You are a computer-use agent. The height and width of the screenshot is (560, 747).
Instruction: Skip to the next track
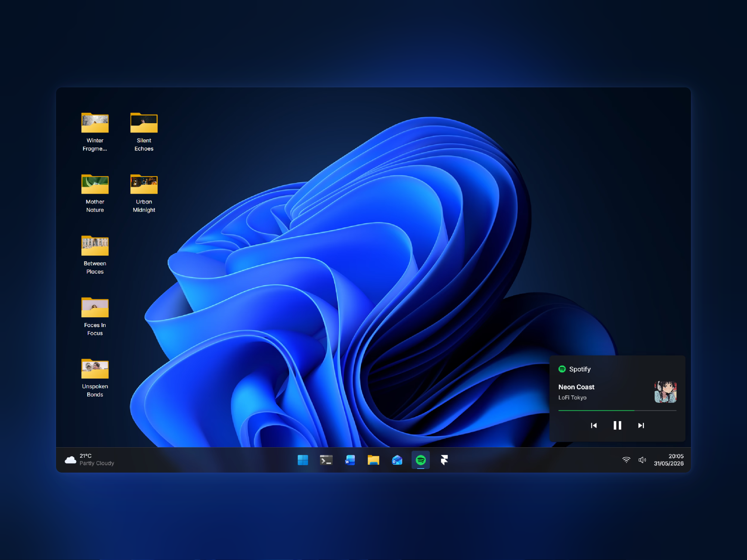(x=641, y=426)
